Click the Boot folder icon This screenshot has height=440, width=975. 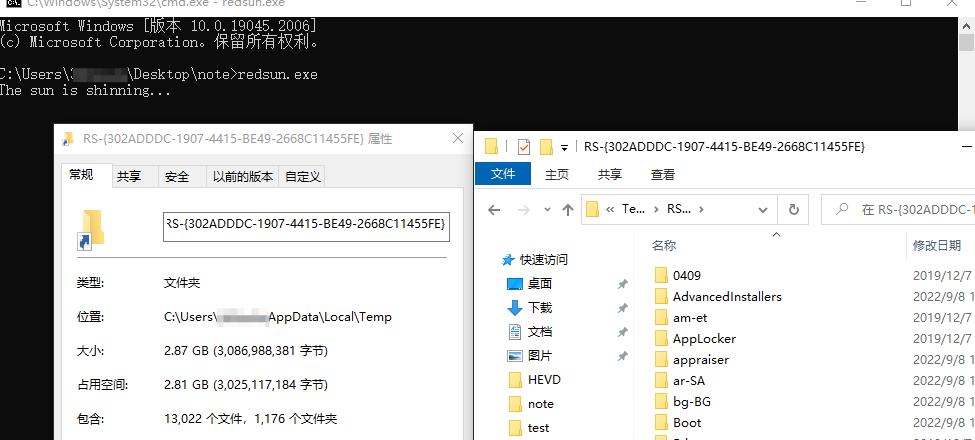pyautogui.click(x=661, y=423)
